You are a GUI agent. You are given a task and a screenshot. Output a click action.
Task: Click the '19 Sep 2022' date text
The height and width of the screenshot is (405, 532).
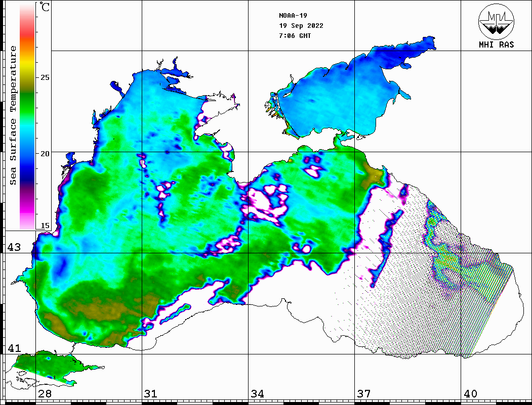(301, 26)
